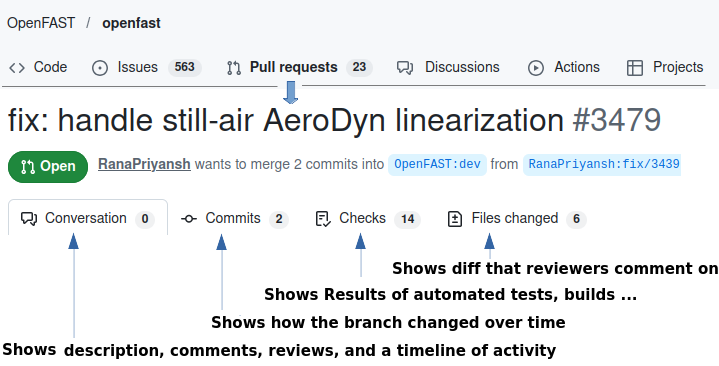Click the Checks checklist icon
Image resolution: width=719 pixels, height=366 pixels.
323,219
